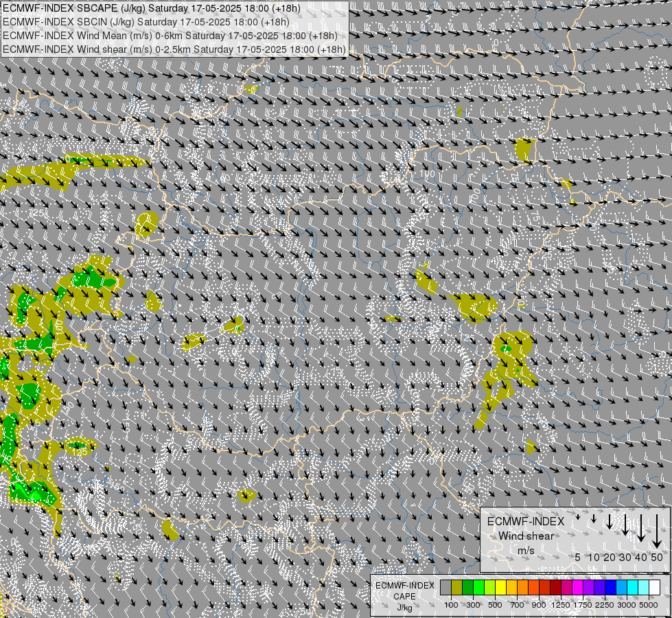Screen dimensions: 672x618
Task: Click the 300 value on CAPE scale
Action: click(x=473, y=605)
